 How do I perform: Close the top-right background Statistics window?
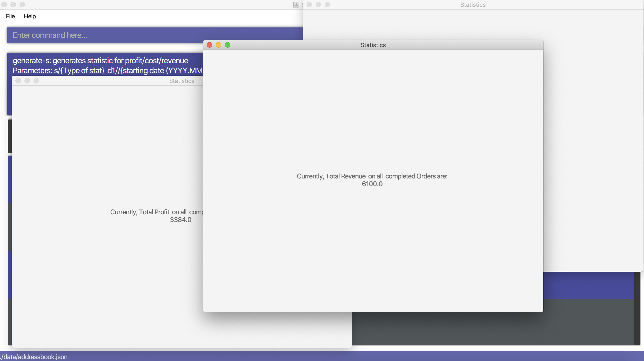pos(309,5)
